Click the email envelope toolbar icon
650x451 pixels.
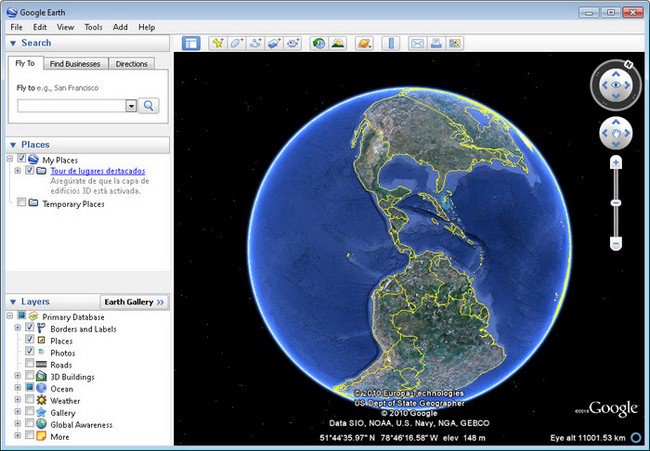click(x=417, y=44)
